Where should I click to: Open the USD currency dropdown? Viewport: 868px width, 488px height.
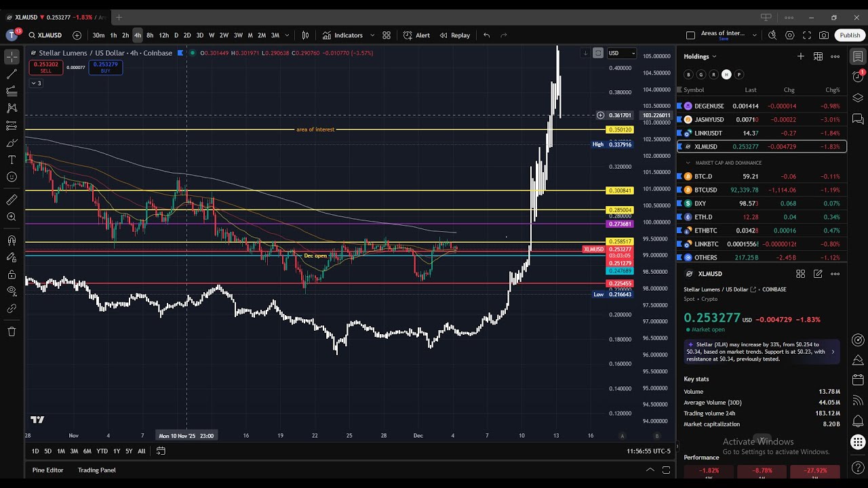pyautogui.click(x=621, y=53)
